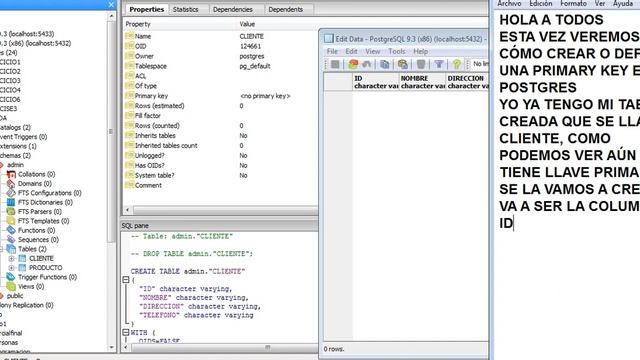Click the SQL pane horizontal scrollbar left arrow
Screen dimensions: 640x360
(x=127, y=347)
